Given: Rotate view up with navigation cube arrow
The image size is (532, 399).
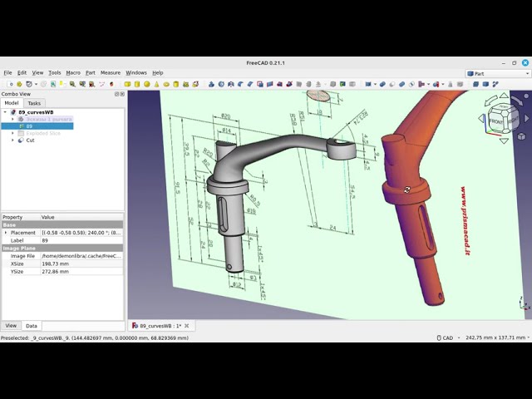Looking at the screenshot, I should tap(504, 96).
